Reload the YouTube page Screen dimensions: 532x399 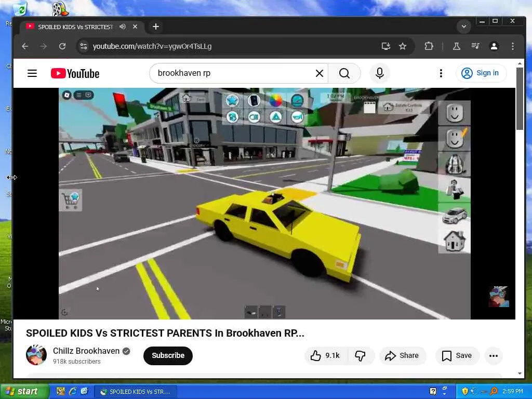[62, 46]
